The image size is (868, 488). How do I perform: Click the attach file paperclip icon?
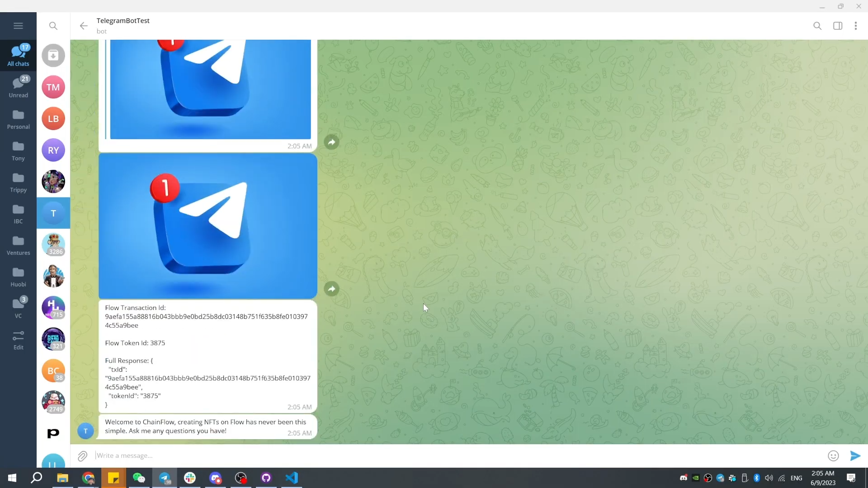point(82,456)
